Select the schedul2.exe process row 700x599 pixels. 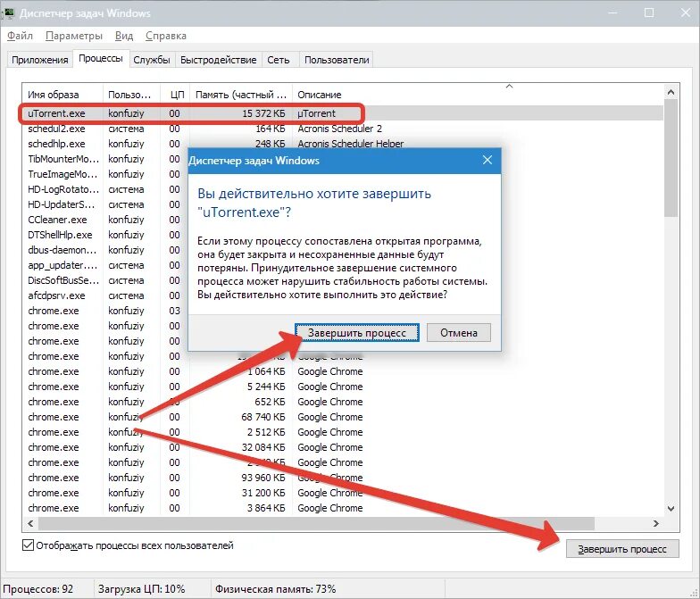[343, 129]
